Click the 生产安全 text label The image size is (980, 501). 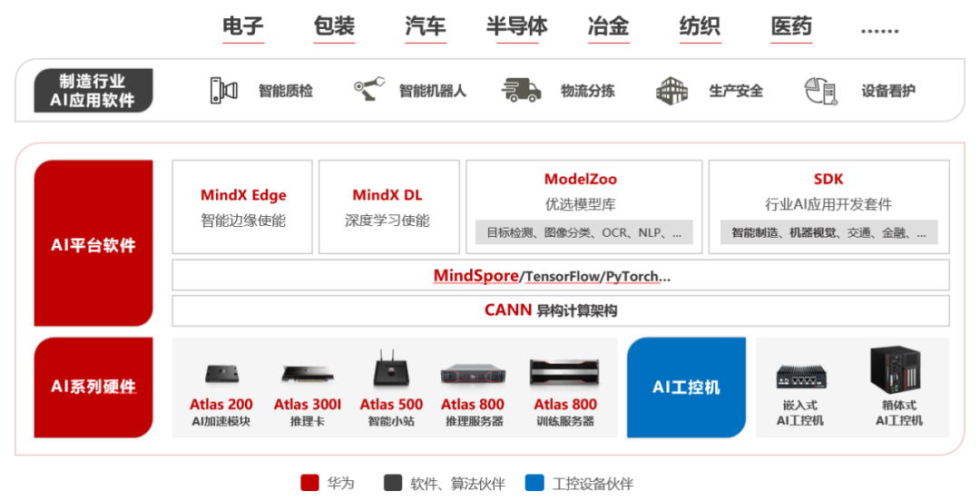click(x=736, y=92)
